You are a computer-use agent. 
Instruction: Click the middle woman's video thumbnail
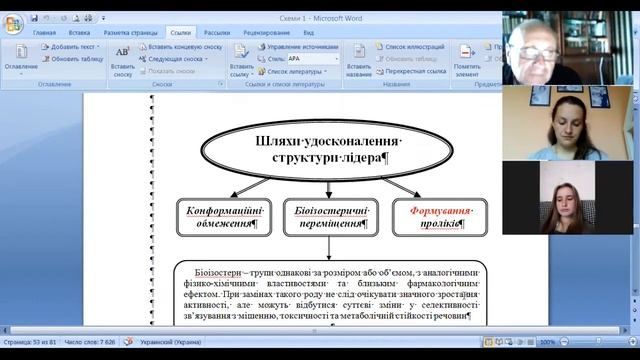tap(567, 123)
